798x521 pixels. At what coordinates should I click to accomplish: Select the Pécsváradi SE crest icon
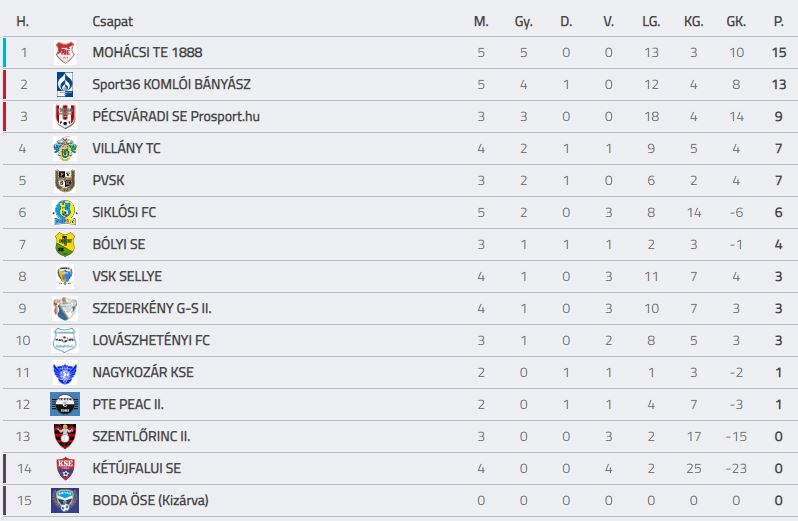[x=65, y=117]
